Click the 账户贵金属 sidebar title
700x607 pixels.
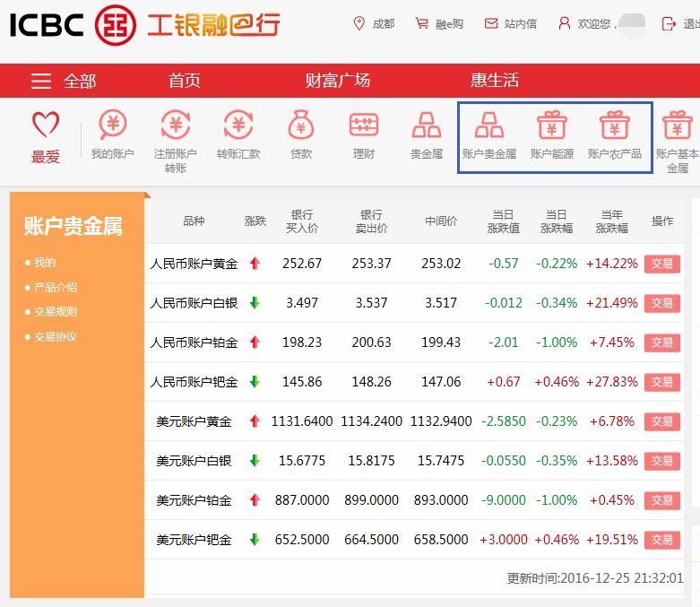point(73,226)
